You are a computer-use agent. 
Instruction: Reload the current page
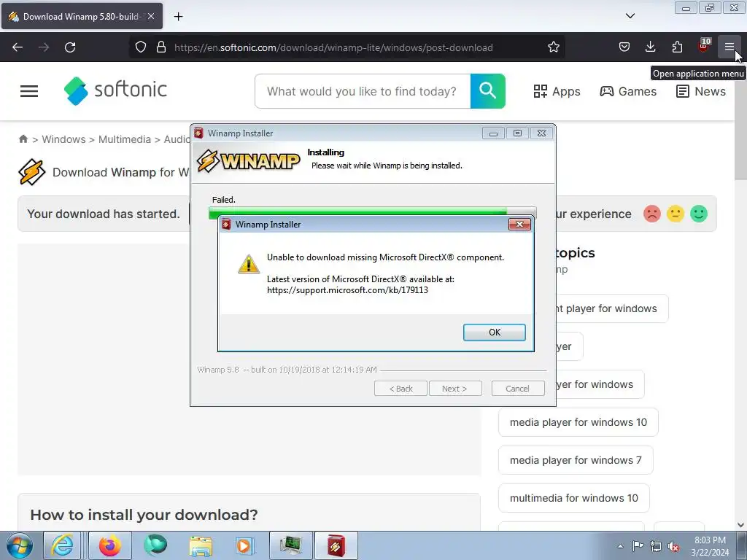[x=70, y=47]
